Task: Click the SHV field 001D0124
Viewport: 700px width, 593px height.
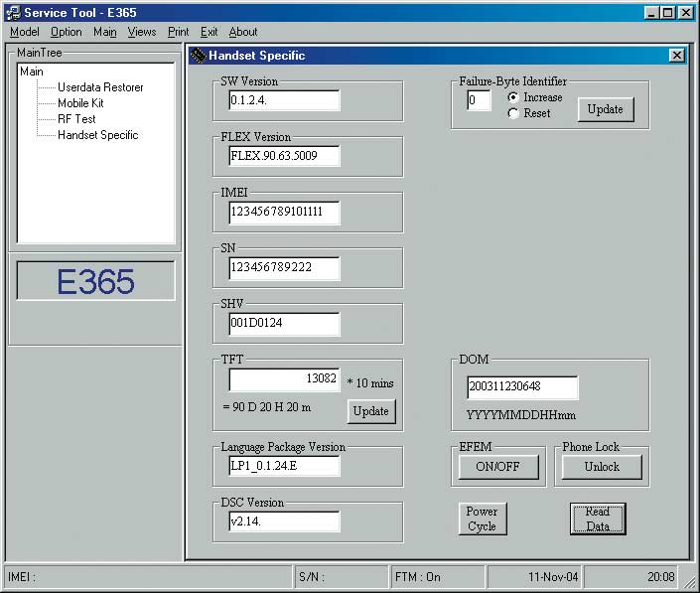Action: pyautogui.click(x=284, y=323)
